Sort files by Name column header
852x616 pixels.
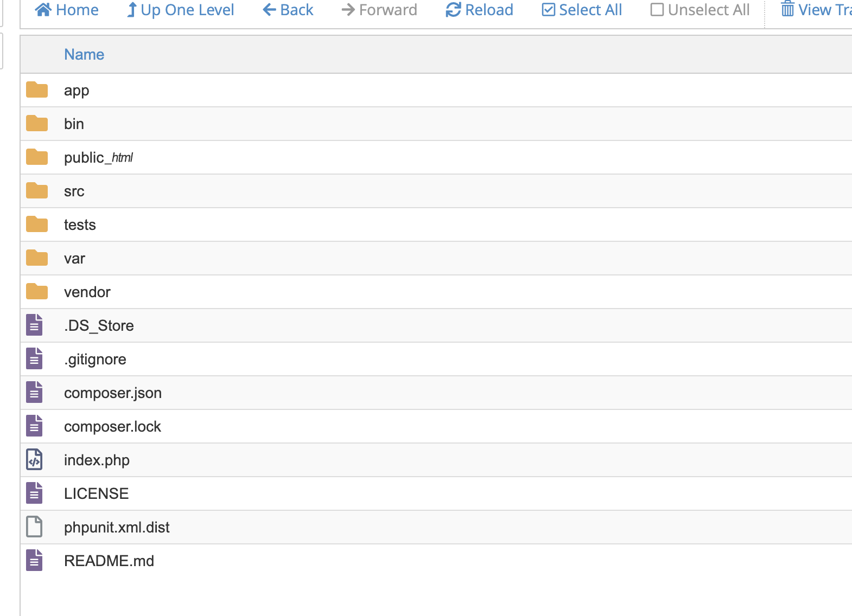tap(84, 54)
